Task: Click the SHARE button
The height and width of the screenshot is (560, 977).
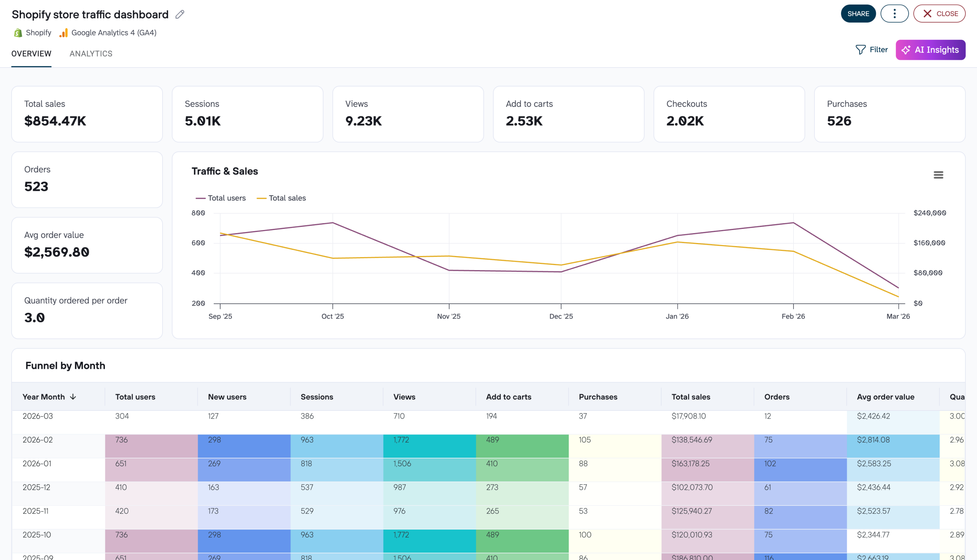Action: (x=859, y=13)
